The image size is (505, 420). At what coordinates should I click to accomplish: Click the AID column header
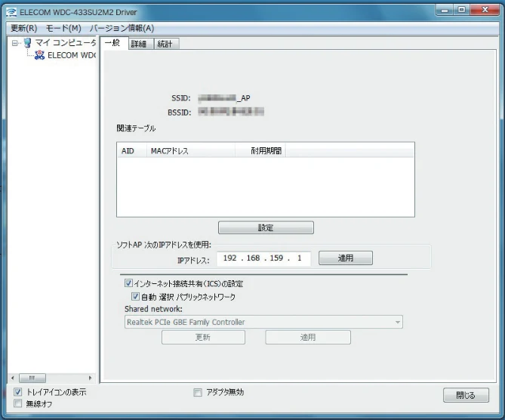[132, 150]
